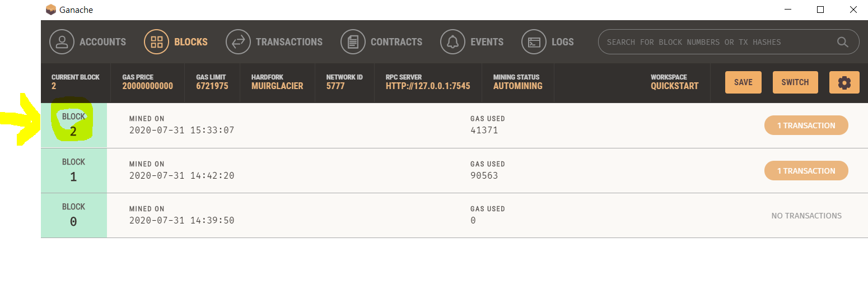Minimize the Ganache window
Screen dimensions: 868x284
pos(788,10)
